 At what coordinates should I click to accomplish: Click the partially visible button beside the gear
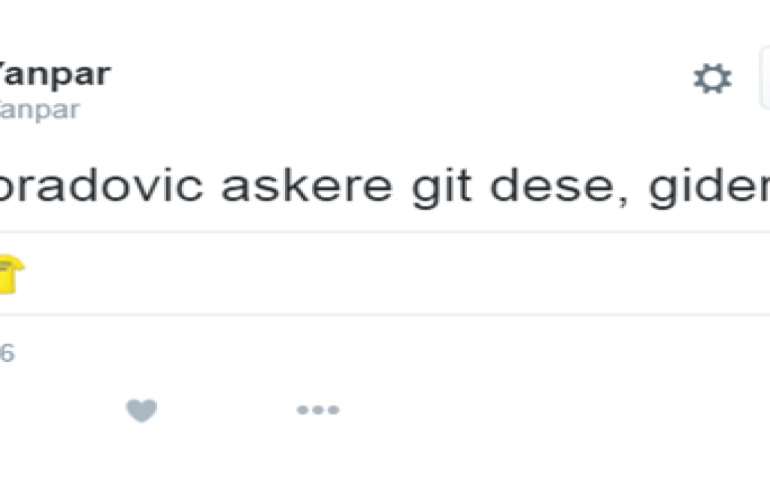coord(765,78)
